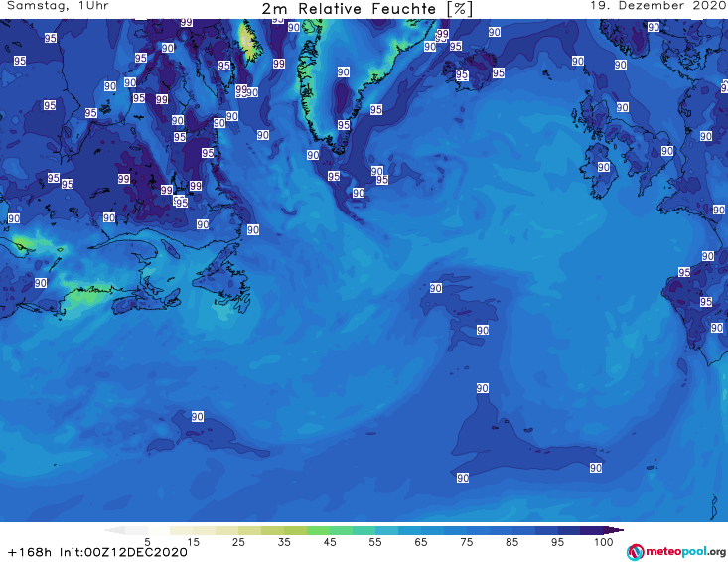Click the legend value "100"

604,542
